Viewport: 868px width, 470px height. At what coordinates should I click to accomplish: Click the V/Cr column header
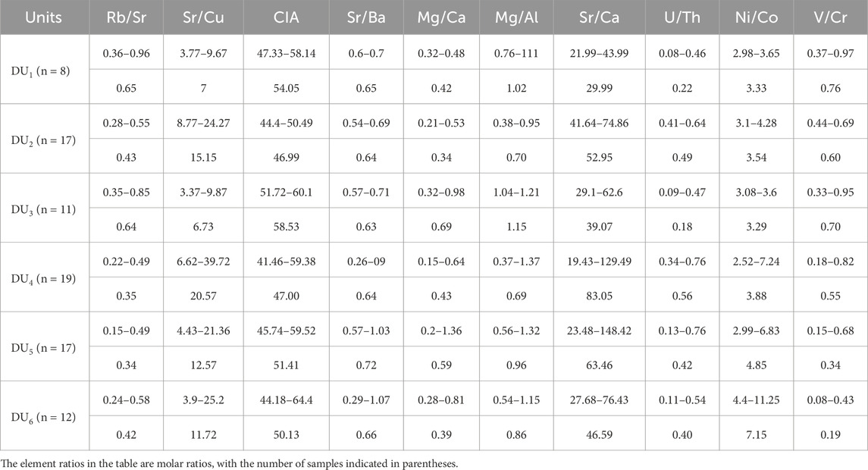[830, 17]
